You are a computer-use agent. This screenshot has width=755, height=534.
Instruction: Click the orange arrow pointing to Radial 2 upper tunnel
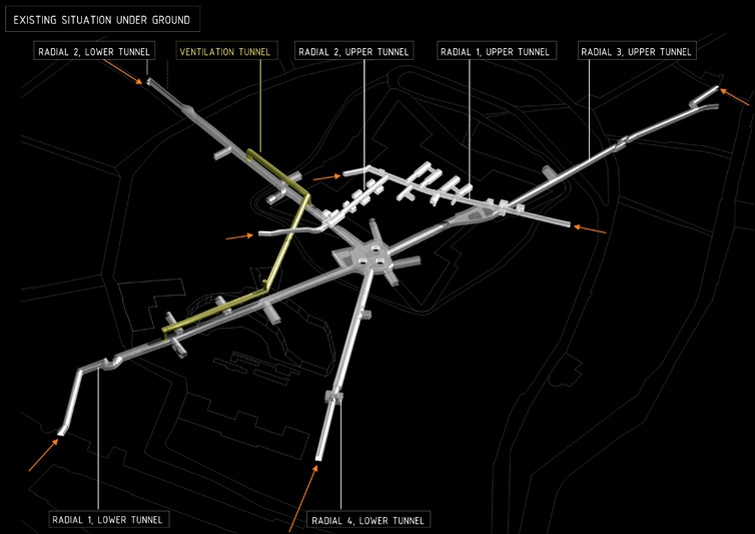pos(326,177)
